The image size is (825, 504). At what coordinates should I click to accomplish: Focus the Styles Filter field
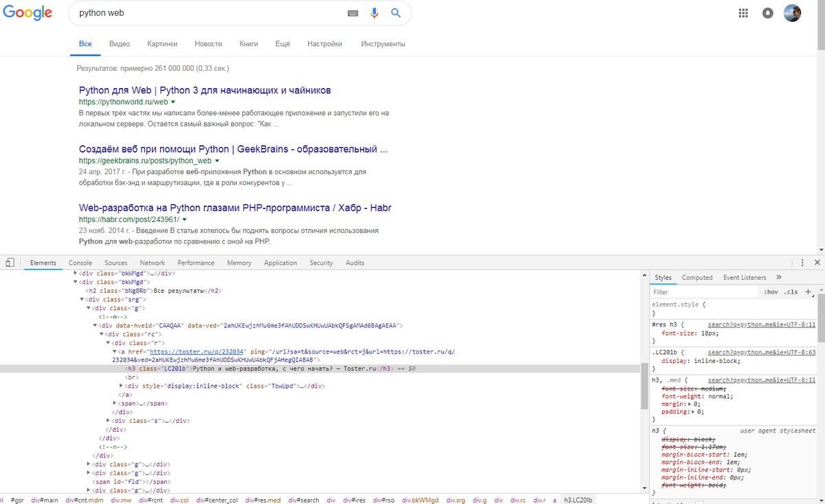705,292
